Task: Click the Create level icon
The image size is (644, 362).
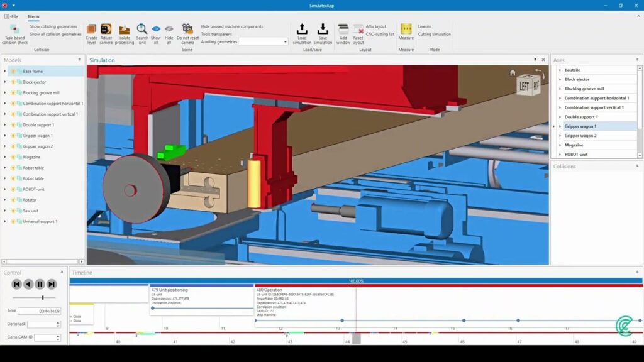Action: [91, 29]
